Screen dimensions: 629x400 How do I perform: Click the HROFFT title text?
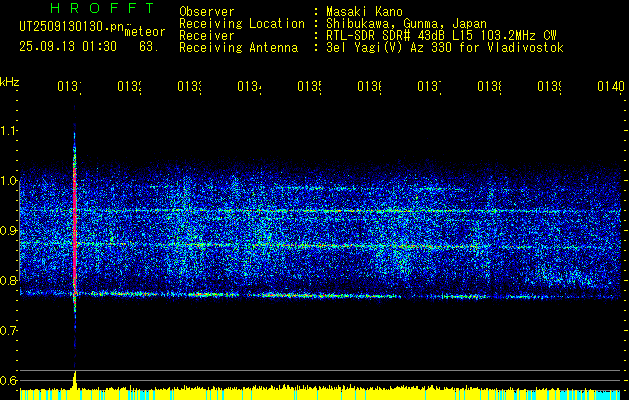[x=102, y=8]
